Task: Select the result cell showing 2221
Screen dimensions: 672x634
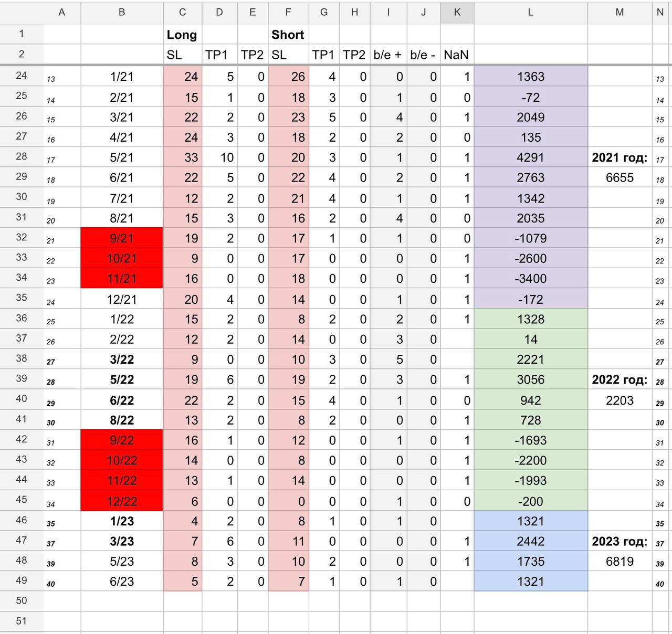Action: point(531,360)
